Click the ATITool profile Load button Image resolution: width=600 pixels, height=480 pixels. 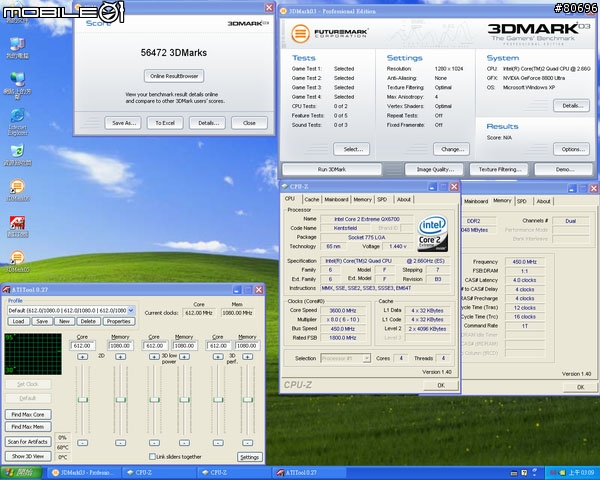coord(18,322)
